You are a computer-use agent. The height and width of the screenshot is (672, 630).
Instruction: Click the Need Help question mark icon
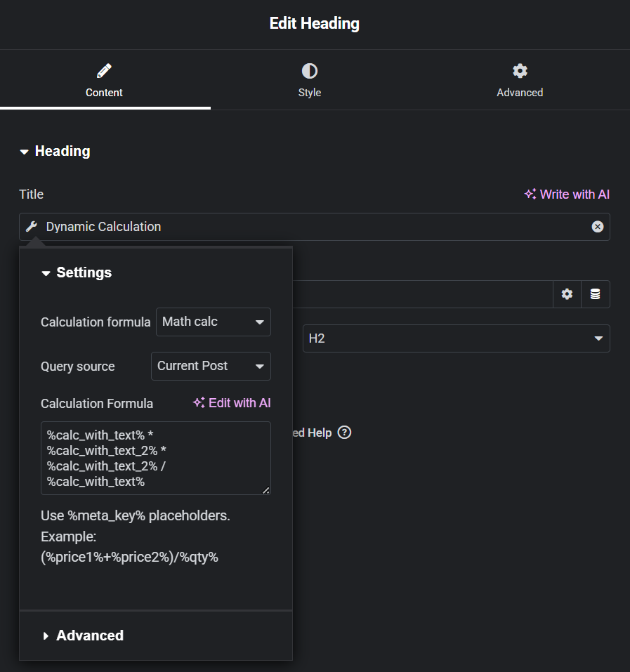(344, 433)
